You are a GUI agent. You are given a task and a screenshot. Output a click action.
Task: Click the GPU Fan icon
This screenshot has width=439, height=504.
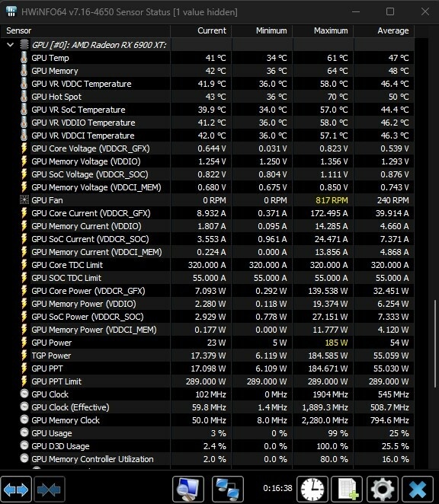[24, 200]
